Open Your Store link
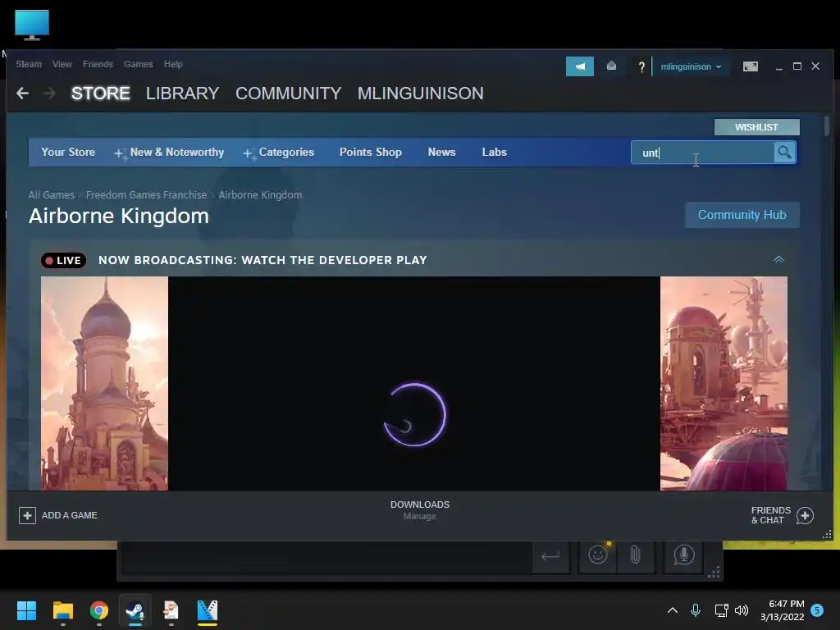This screenshot has width=840, height=630. 68,152
